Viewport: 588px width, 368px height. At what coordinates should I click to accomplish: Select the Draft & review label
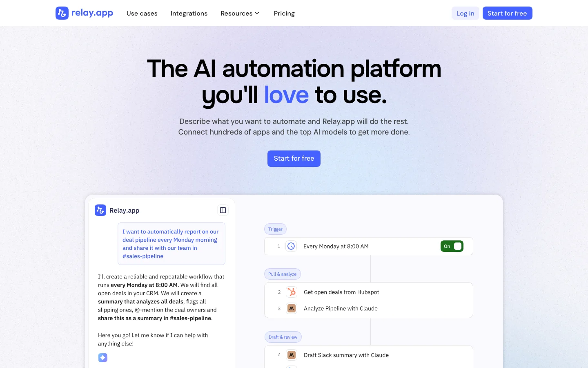283,337
